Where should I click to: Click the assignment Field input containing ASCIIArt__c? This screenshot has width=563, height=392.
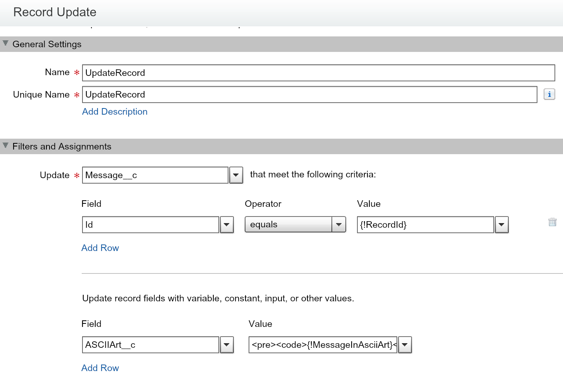point(150,345)
